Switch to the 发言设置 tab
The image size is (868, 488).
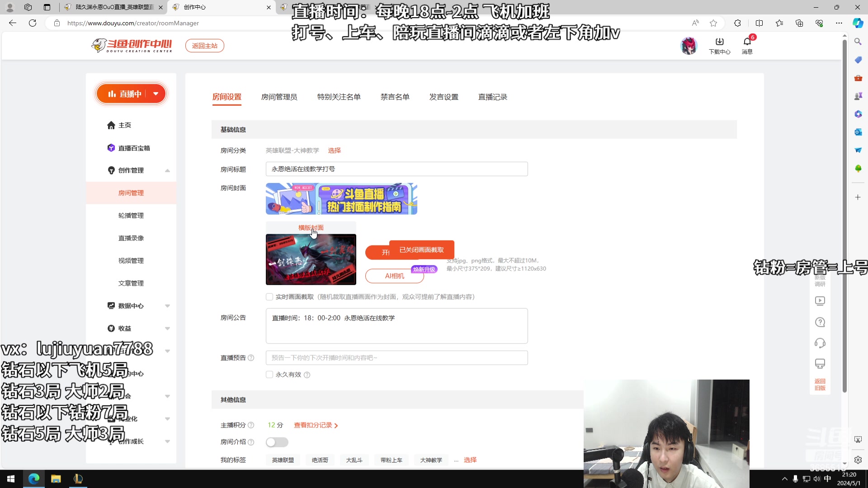point(443,97)
